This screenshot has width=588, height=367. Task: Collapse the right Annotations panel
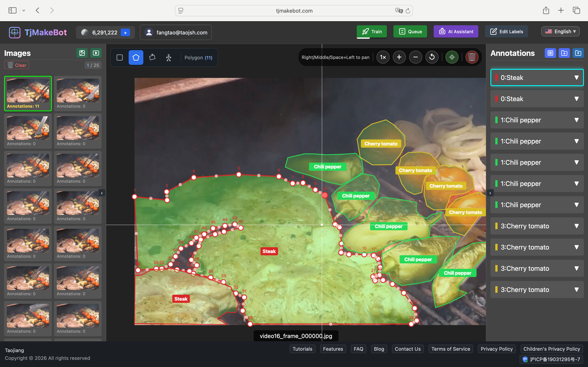[490, 193]
